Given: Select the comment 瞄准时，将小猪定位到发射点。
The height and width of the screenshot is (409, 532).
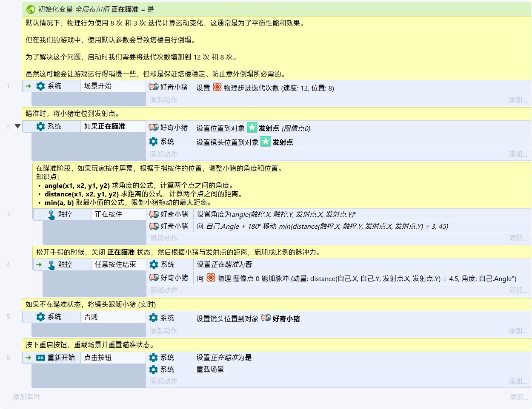Looking at the screenshot, I should point(277,114).
